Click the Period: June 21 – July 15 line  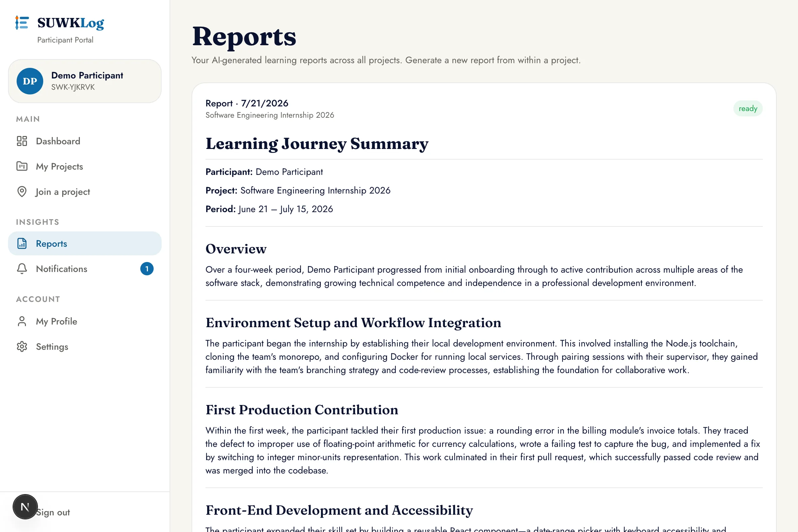(269, 209)
